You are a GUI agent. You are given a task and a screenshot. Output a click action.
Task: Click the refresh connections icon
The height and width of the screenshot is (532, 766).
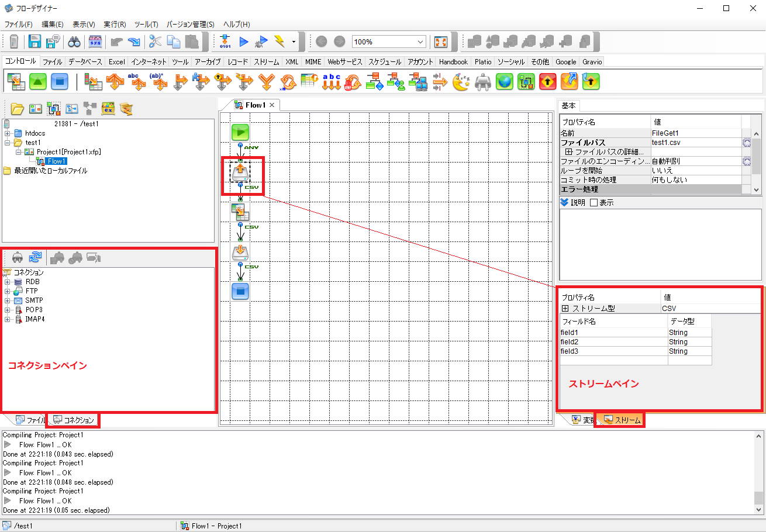point(36,256)
